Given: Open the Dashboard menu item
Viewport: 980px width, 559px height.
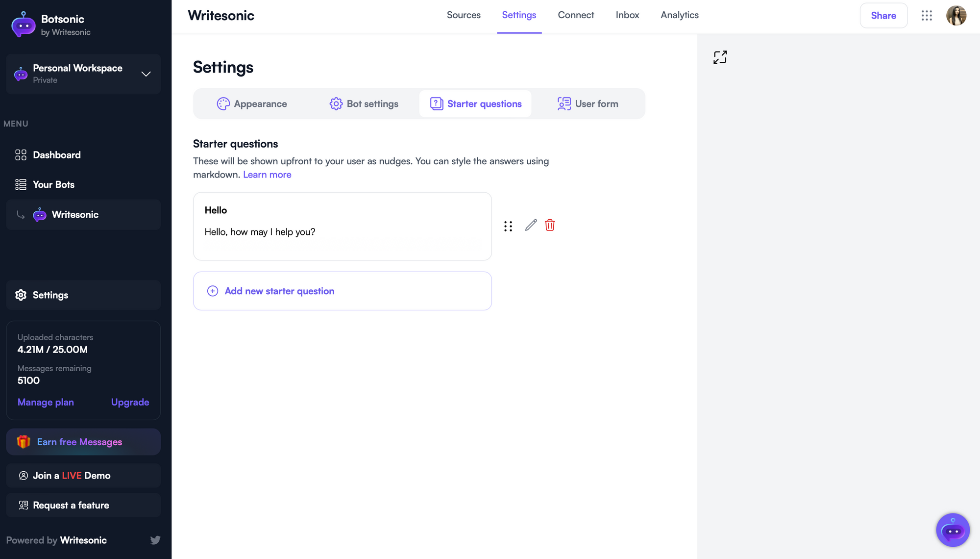Looking at the screenshot, I should (57, 154).
